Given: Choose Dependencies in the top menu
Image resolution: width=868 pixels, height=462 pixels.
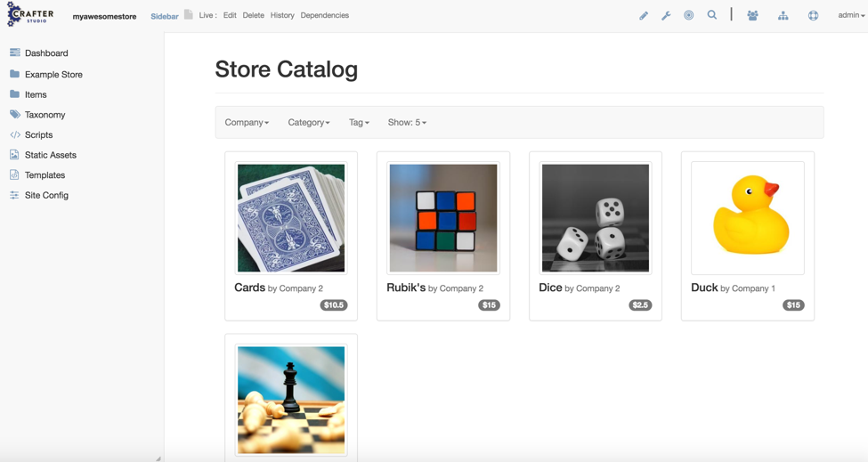Looking at the screenshot, I should pos(325,15).
